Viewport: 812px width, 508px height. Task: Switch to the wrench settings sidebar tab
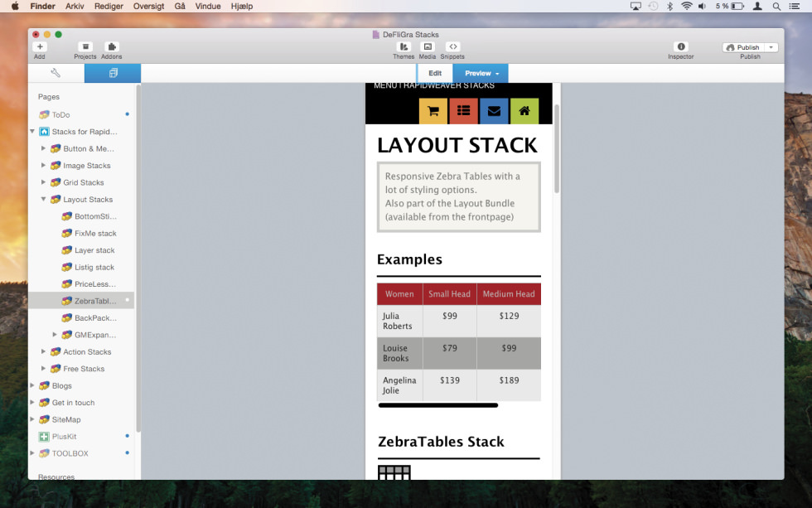(56, 73)
